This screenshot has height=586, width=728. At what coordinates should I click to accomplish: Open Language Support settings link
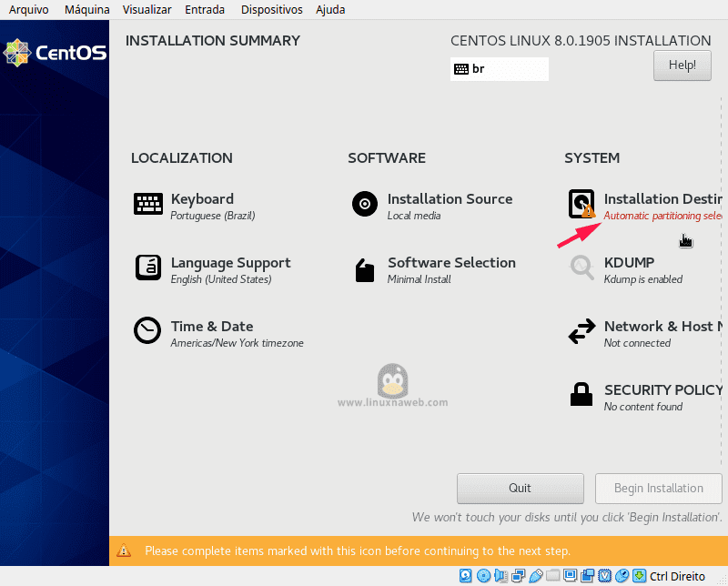tap(231, 263)
